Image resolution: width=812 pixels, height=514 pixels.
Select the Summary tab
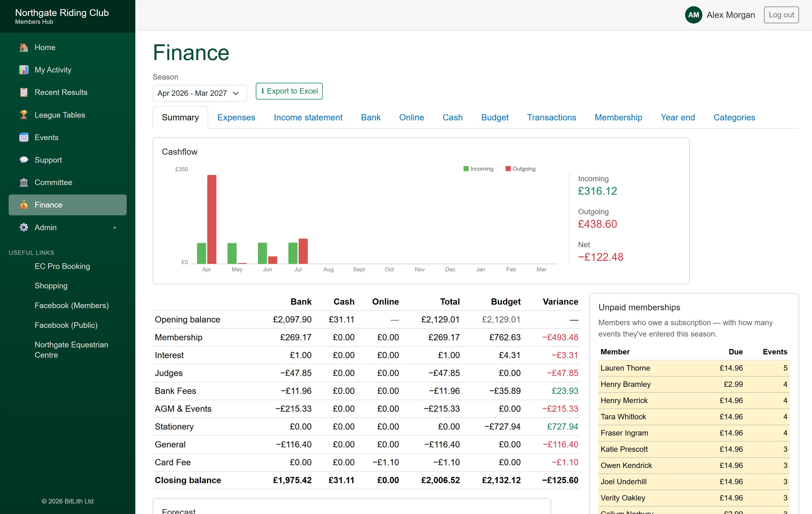[x=180, y=117]
